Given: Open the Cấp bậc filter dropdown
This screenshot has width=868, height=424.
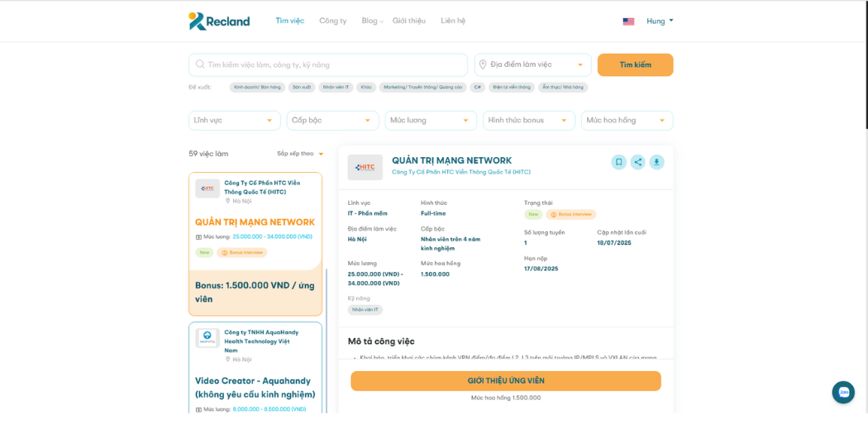Looking at the screenshot, I should 332,120.
